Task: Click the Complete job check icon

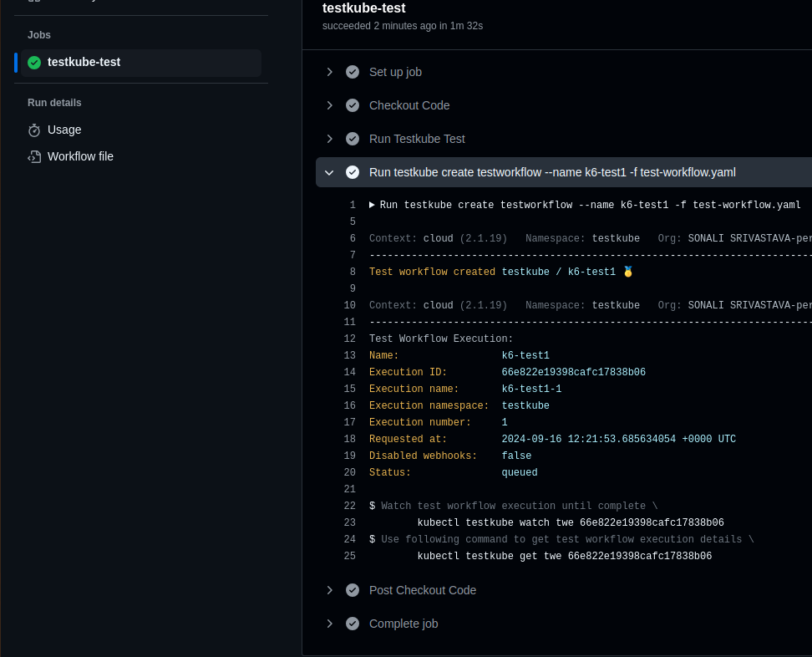Action: (353, 624)
